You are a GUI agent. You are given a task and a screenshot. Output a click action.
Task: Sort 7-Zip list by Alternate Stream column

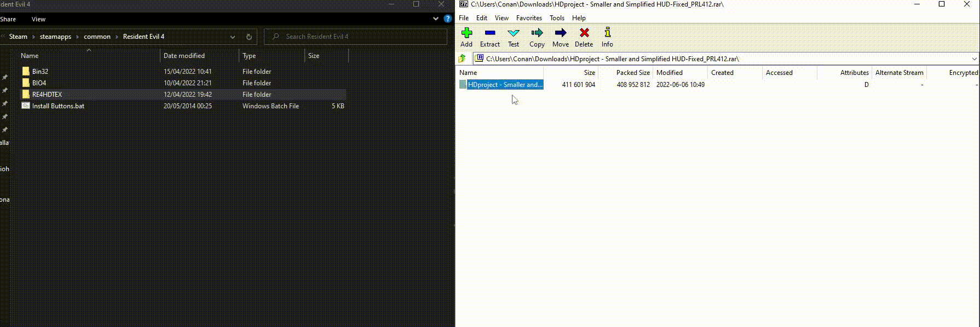coord(899,73)
